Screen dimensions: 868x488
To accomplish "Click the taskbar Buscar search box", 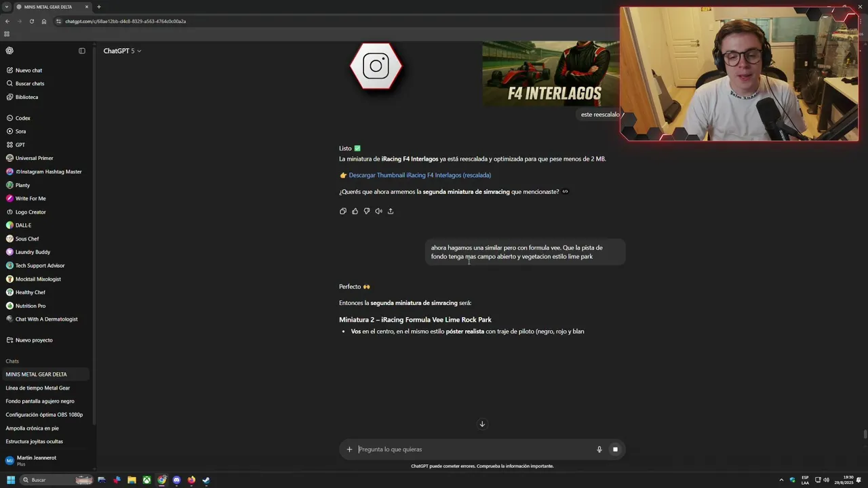I will tap(56, 480).
